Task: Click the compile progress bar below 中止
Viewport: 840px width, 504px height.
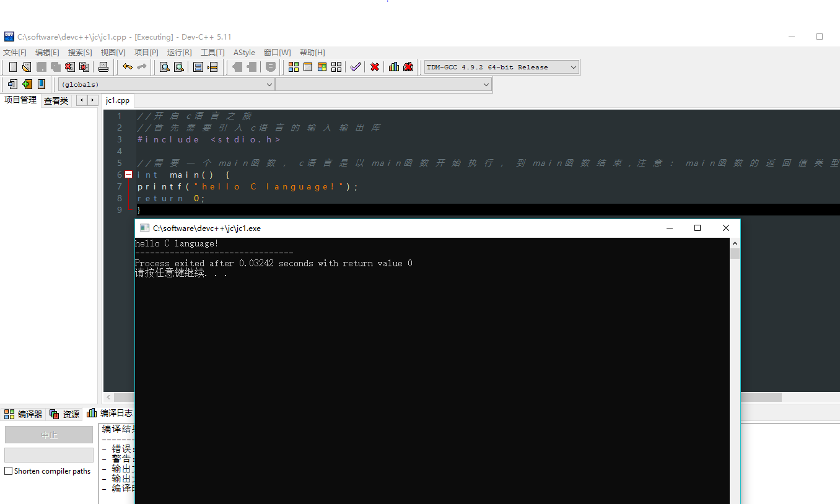Action: coord(49,455)
